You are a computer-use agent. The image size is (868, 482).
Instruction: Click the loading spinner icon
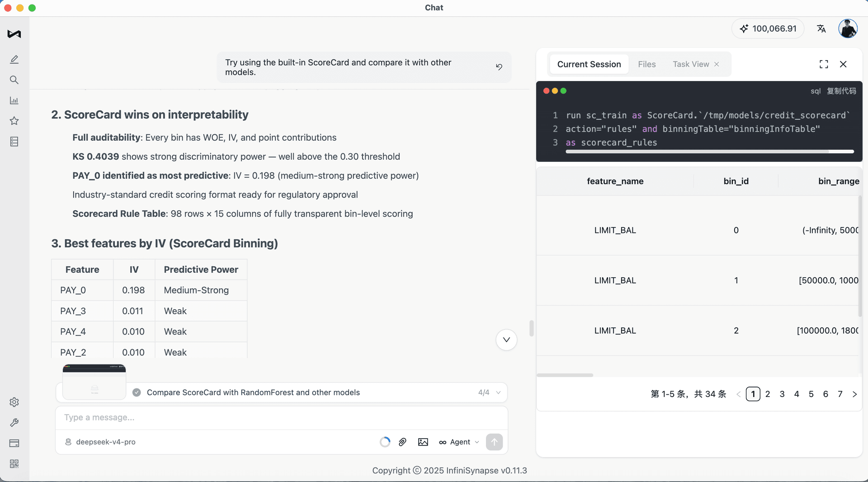click(x=385, y=442)
